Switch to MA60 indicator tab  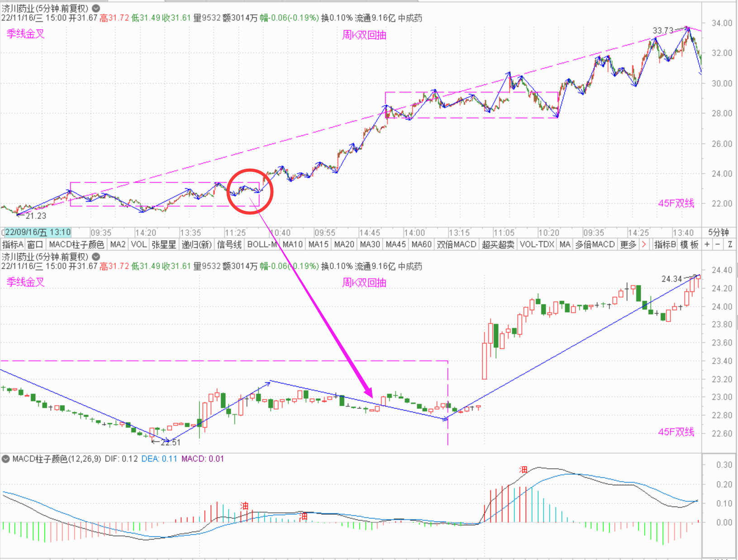421,245
